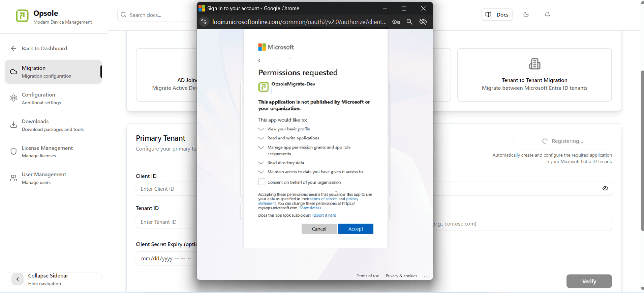Open Terms of use footer link
The width and height of the screenshot is (644, 293).
(x=368, y=276)
